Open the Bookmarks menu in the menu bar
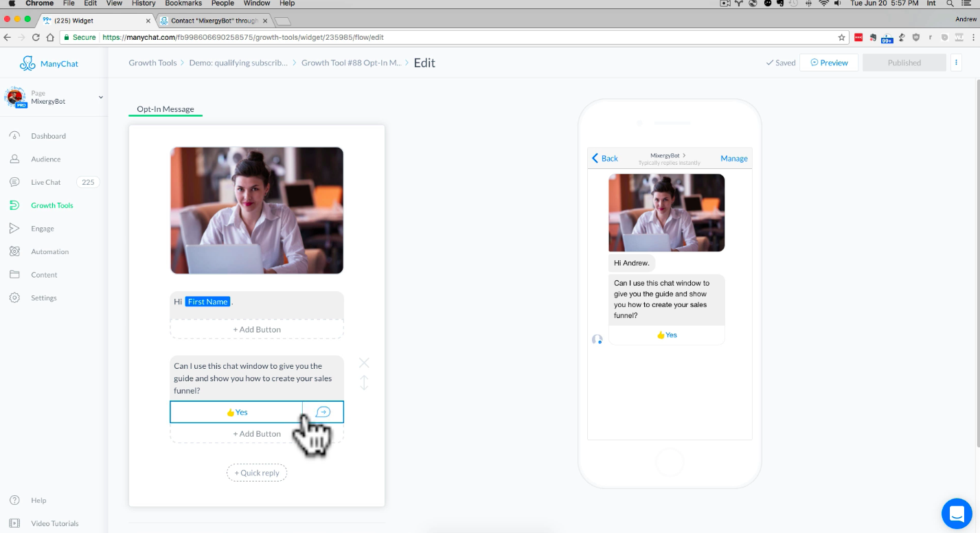 183,3
